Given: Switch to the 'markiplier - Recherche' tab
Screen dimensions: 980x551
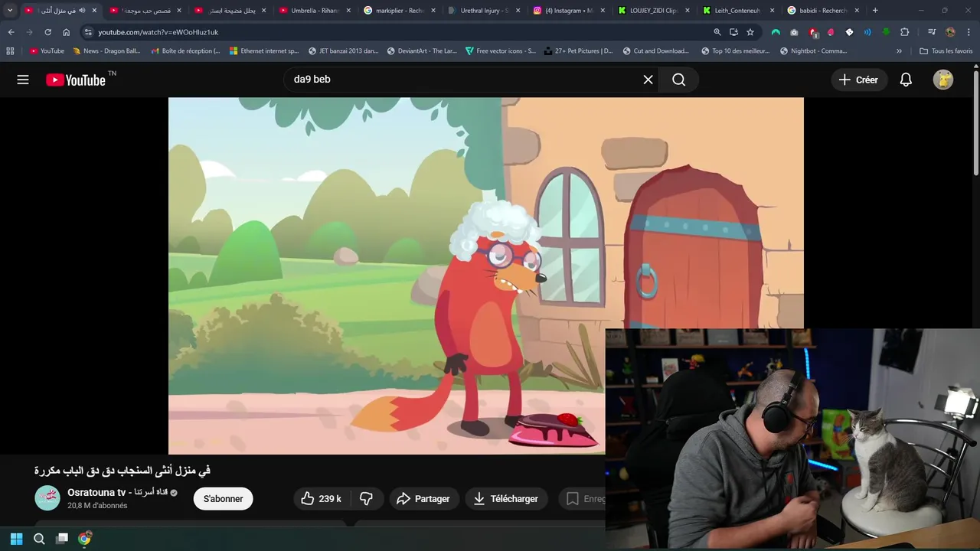Looking at the screenshot, I should point(398,11).
